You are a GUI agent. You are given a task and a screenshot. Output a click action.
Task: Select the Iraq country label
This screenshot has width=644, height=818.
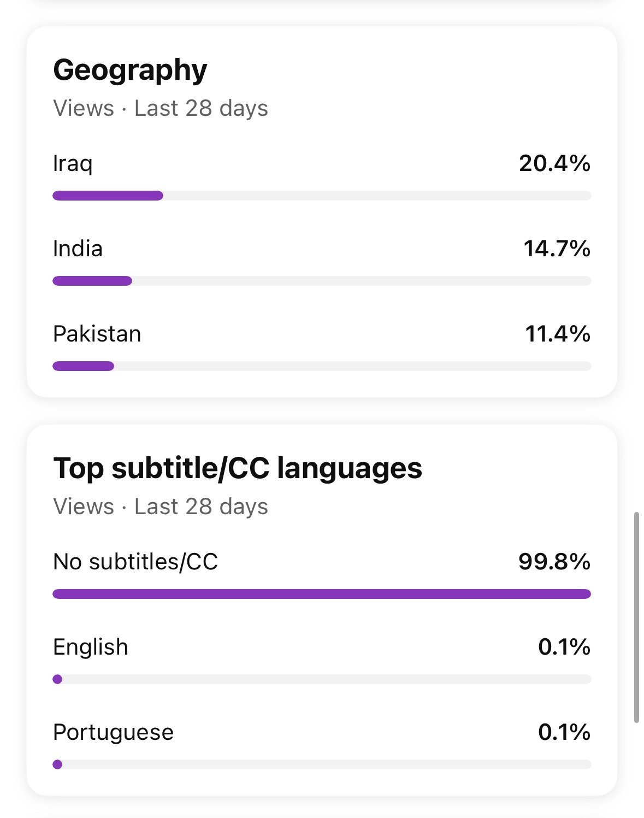[73, 164]
